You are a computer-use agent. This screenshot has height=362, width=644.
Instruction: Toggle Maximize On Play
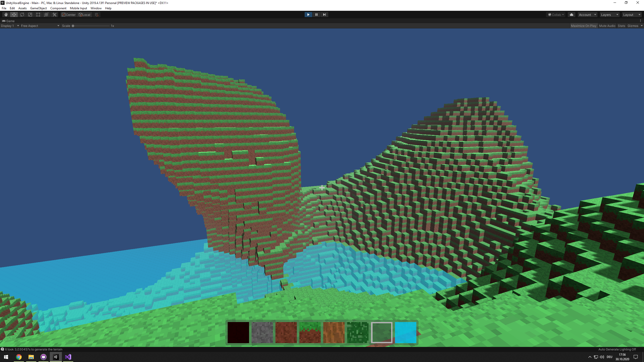[x=583, y=26]
